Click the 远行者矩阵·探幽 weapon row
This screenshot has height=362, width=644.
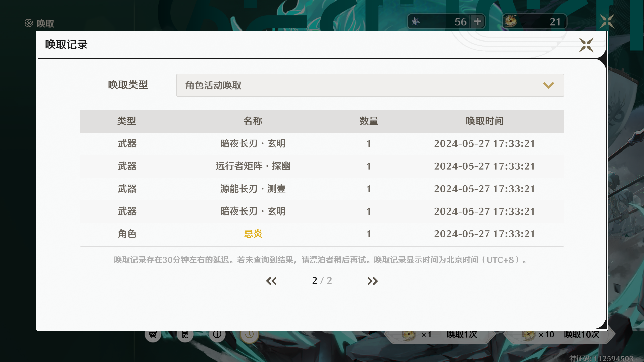click(253, 166)
